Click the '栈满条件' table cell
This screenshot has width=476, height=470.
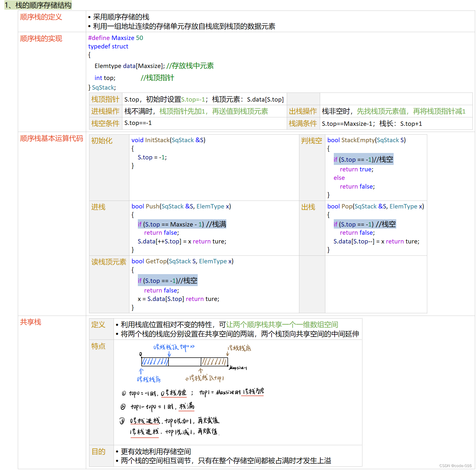pyautogui.click(x=303, y=123)
